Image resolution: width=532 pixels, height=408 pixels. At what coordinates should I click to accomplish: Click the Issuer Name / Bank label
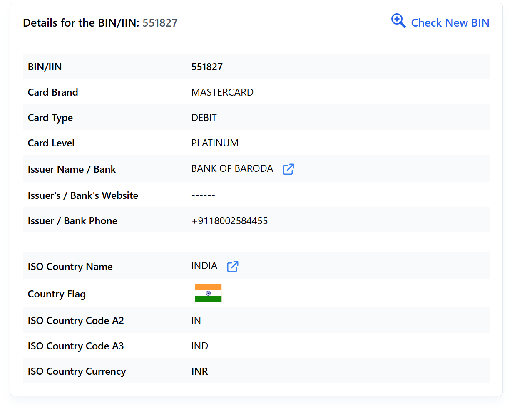72,169
